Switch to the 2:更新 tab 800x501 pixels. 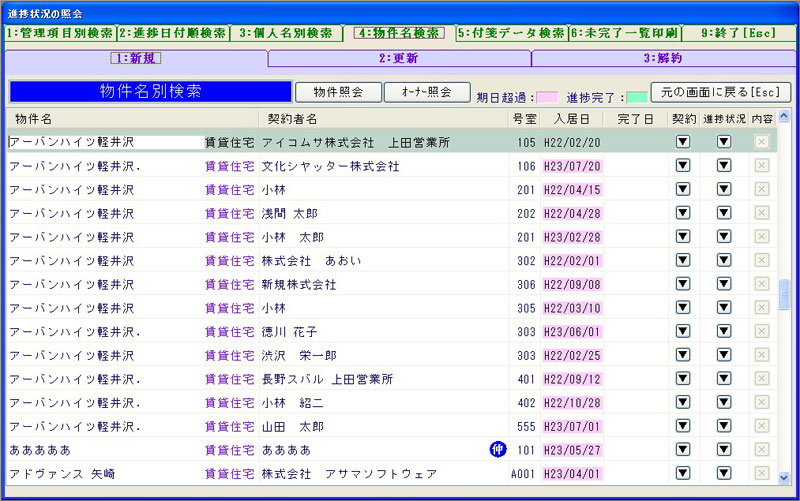[399, 58]
